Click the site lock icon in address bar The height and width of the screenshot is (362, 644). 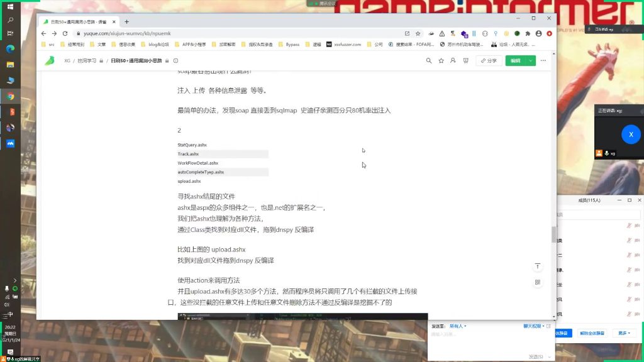point(79,33)
